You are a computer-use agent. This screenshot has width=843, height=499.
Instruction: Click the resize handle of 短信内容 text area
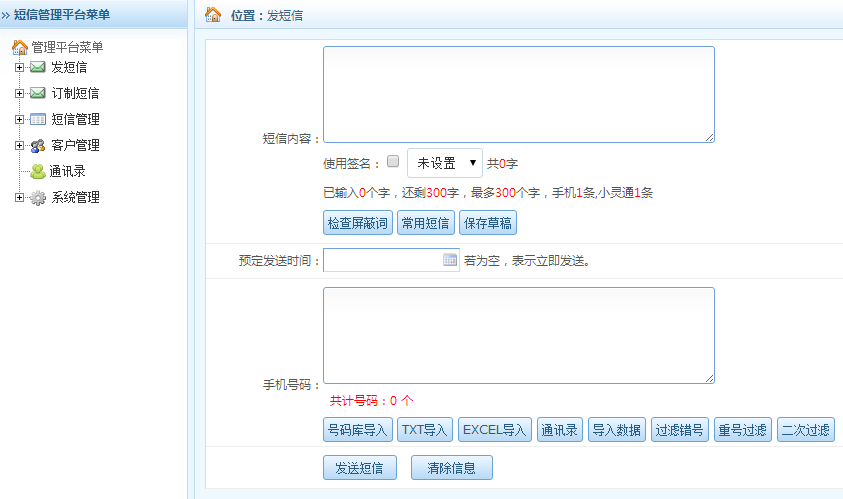710,138
